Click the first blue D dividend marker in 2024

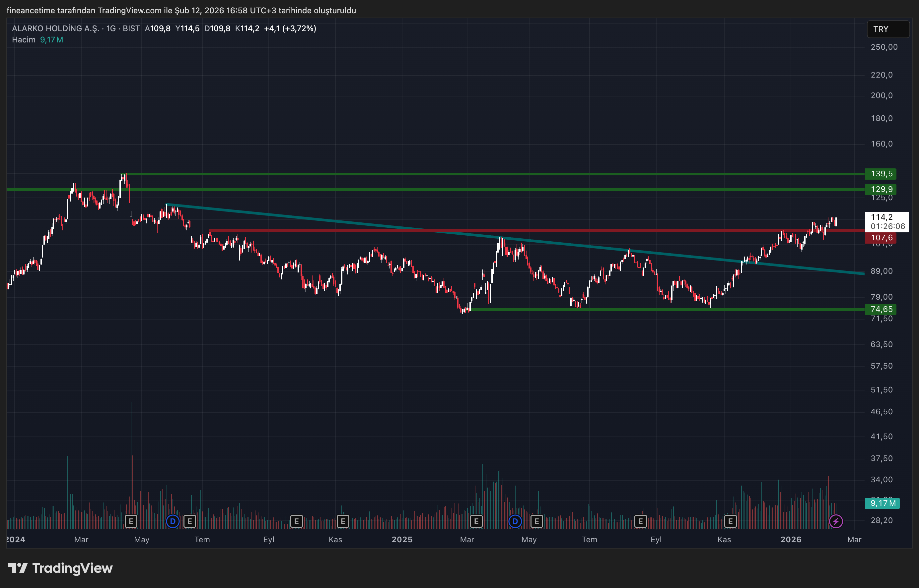(x=173, y=521)
